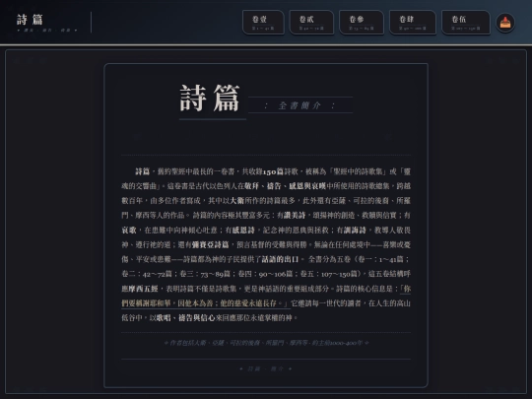Click the italic author footnote line
The image size is (532, 399).
click(266, 343)
